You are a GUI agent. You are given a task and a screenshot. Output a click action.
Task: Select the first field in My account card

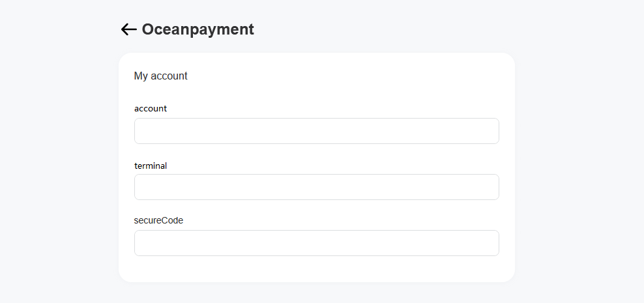(316, 131)
